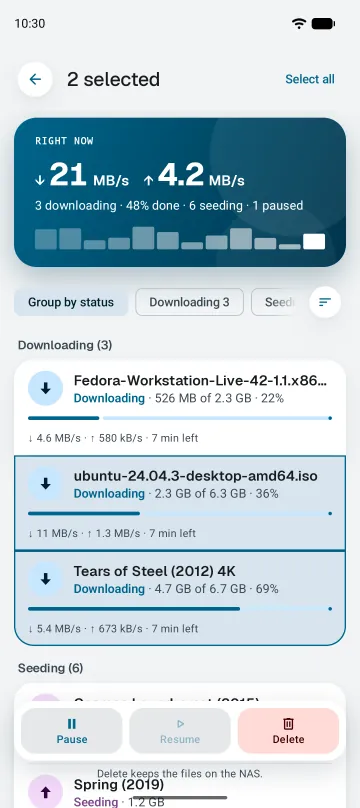360x808 pixels.
Task: Tap Select all link
Action: pos(310,79)
